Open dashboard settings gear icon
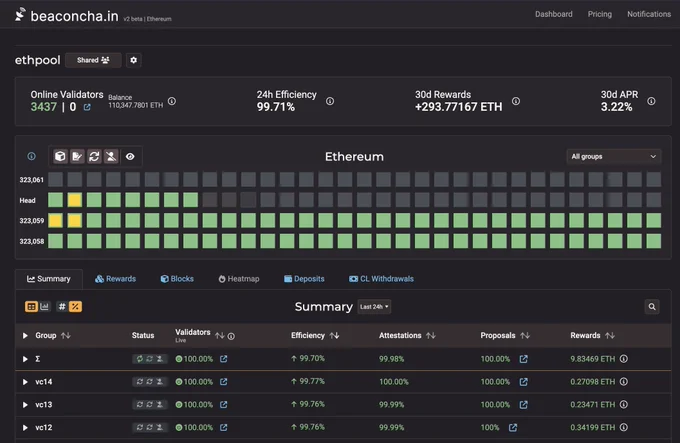This screenshot has height=443, width=680. coord(134,60)
